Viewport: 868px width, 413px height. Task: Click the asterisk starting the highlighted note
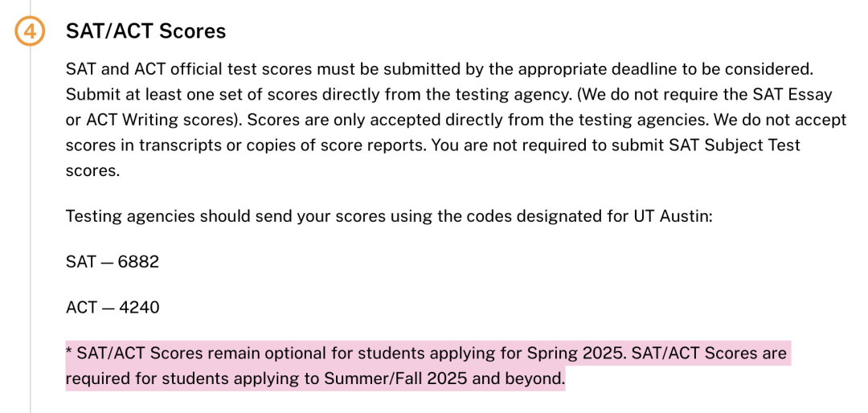coord(69,351)
